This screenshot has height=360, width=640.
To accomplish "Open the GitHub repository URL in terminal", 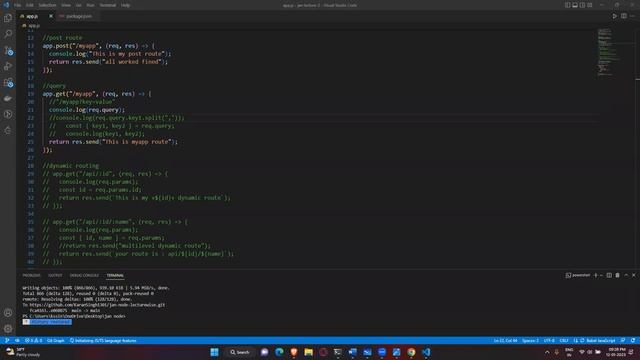I will pyautogui.click(x=98, y=305).
